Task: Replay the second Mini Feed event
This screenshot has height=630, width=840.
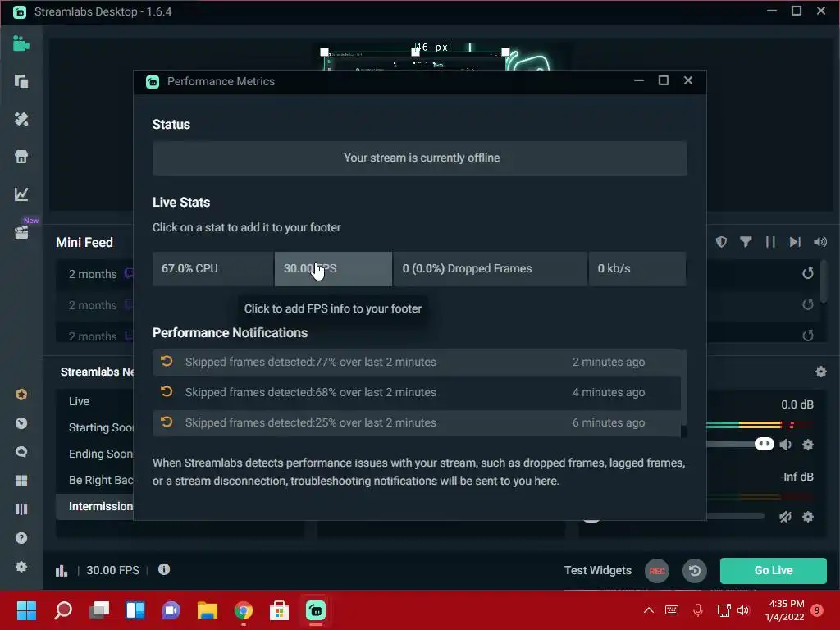Action: pyautogui.click(x=808, y=305)
